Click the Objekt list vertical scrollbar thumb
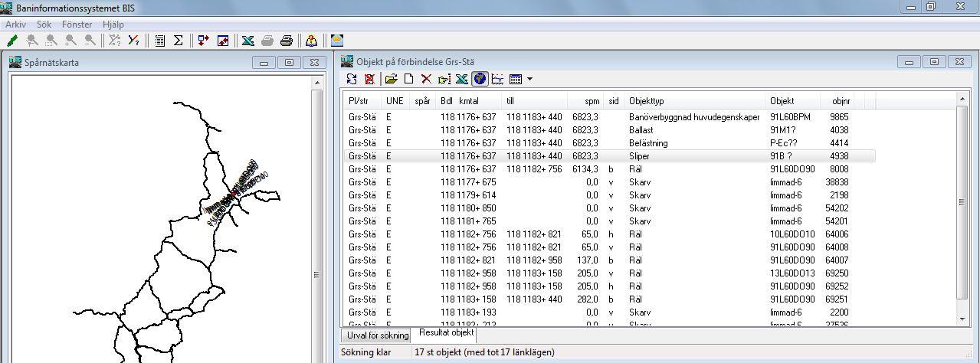 tap(963, 203)
